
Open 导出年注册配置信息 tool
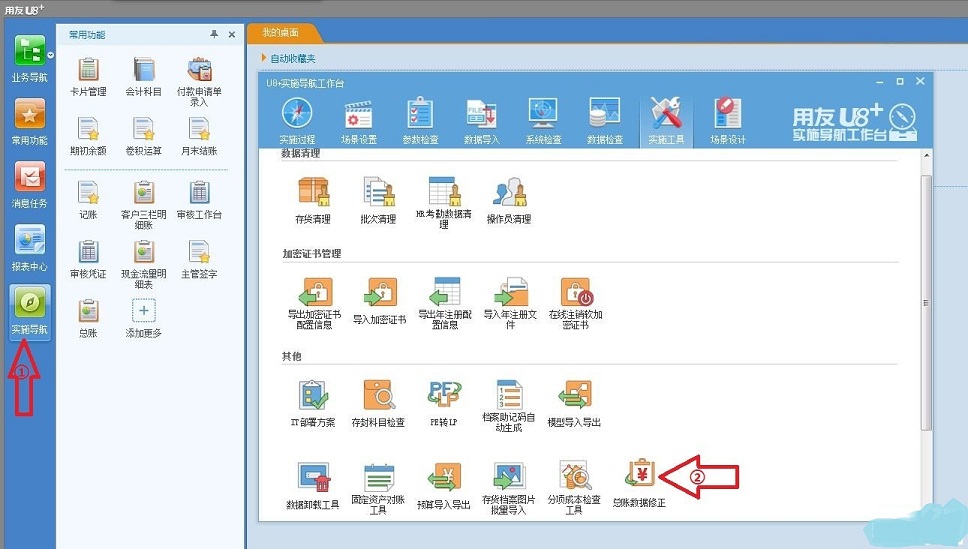coord(445,303)
